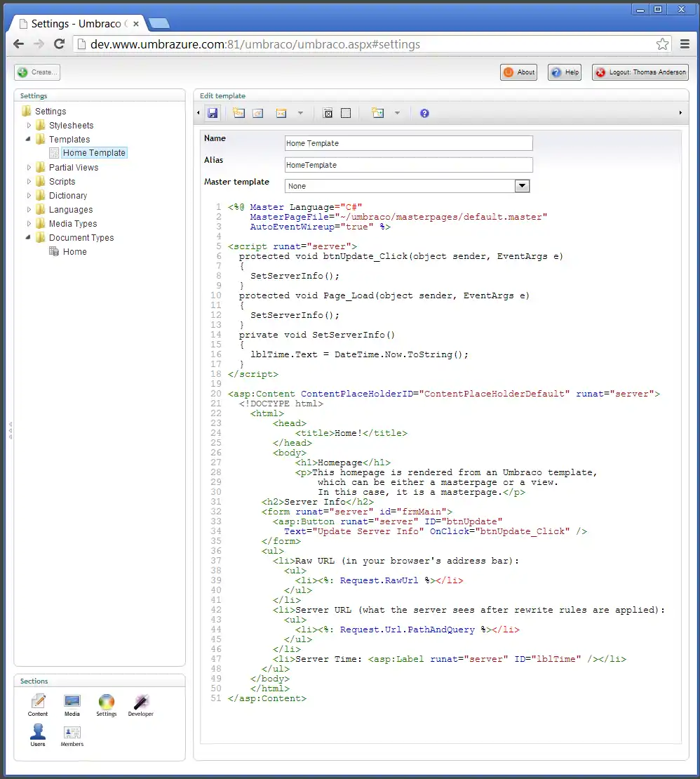Bookmark page with star icon

pyautogui.click(x=662, y=44)
